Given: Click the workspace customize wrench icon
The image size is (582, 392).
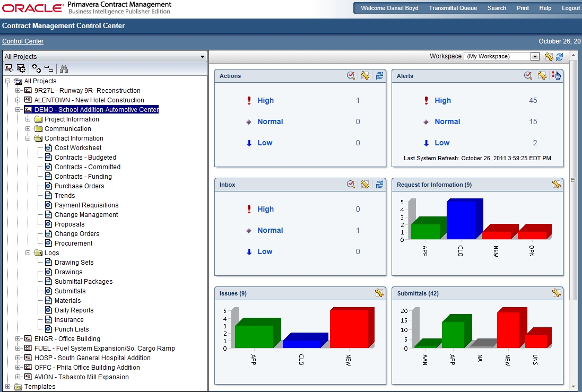Looking at the screenshot, I should point(549,56).
